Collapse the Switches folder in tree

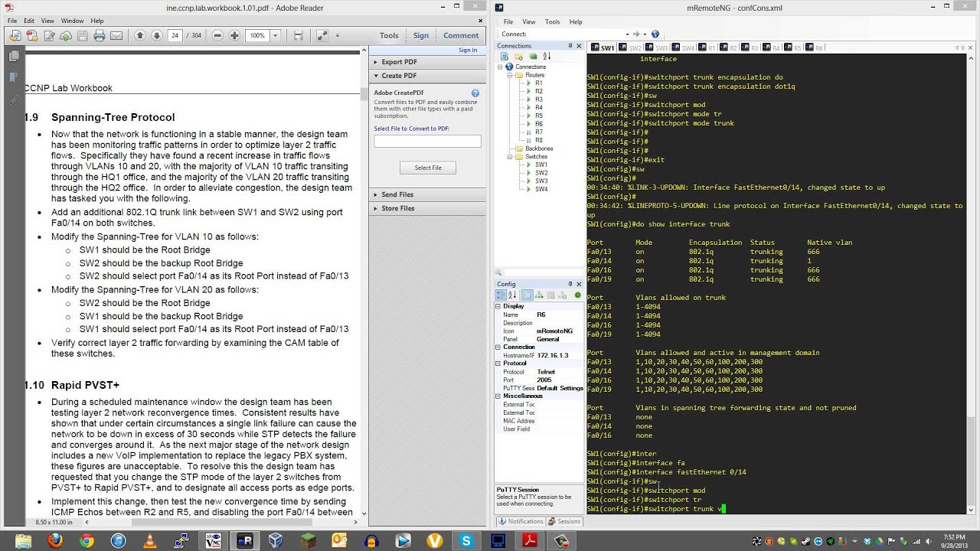510,157
